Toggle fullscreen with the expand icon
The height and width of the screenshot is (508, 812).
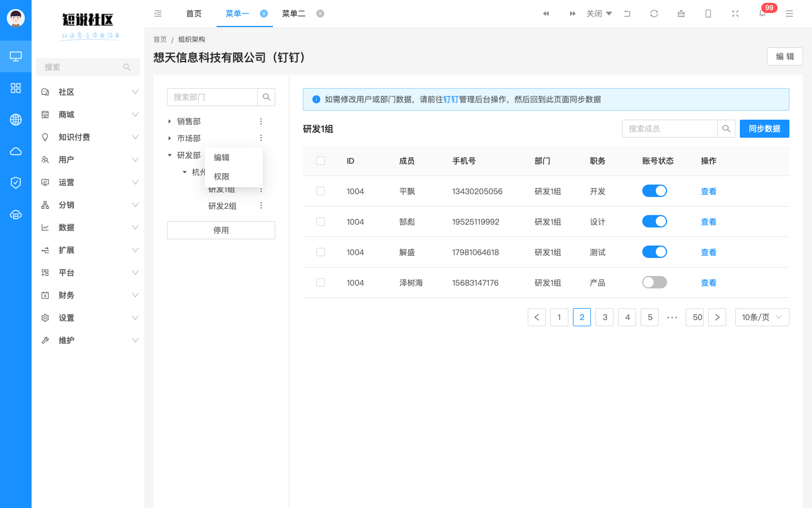[x=735, y=14]
